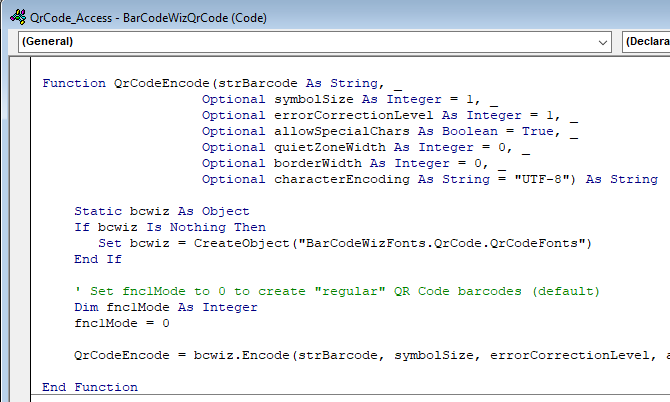670x402 pixels.
Task: Click the Static bcwiz As Object line
Action: pos(161,211)
